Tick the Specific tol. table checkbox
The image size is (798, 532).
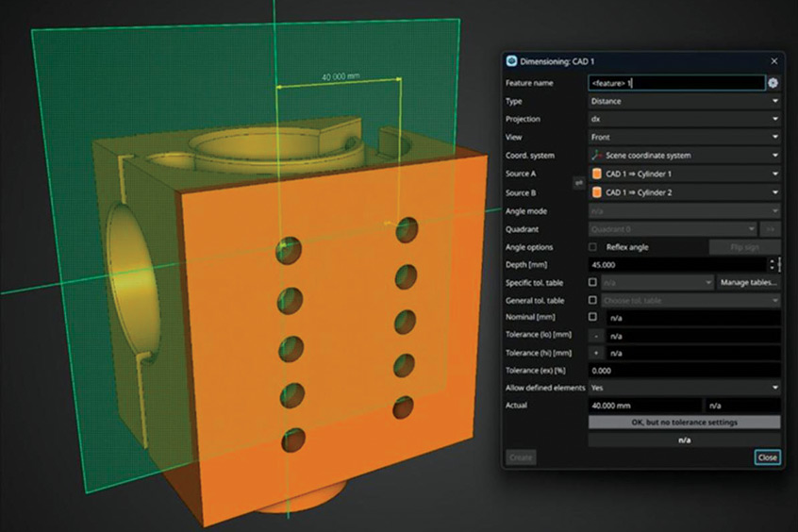coord(592,282)
